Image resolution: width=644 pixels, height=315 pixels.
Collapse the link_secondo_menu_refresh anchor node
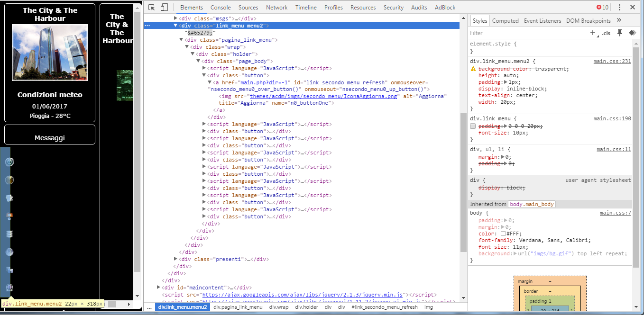pos(210,82)
